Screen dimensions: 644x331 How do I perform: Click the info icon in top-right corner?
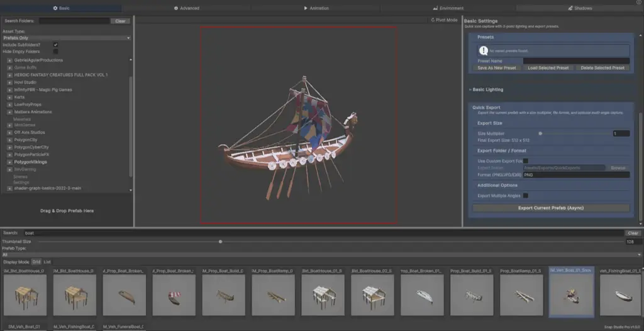pos(639,3)
